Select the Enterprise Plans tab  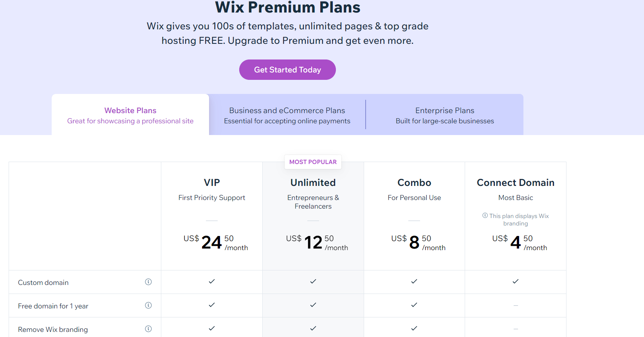(445, 115)
